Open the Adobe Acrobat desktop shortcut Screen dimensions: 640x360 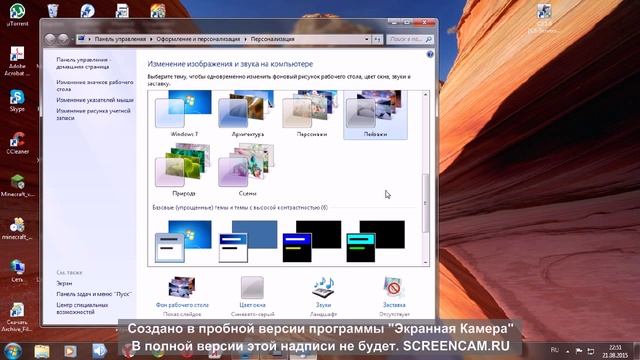point(17,61)
